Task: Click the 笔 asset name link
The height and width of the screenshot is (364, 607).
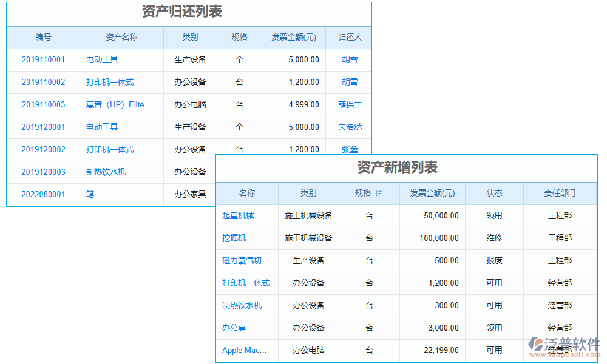Action: click(x=90, y=195)
